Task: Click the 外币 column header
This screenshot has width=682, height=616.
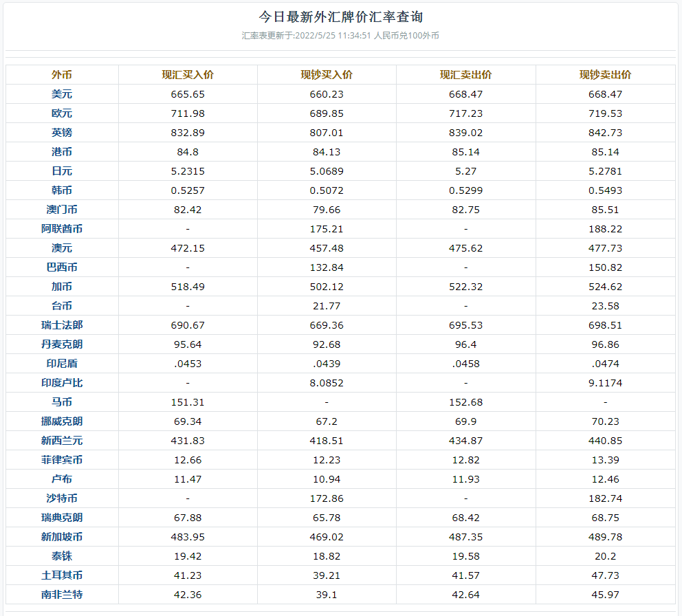Action: coord(62,75)
